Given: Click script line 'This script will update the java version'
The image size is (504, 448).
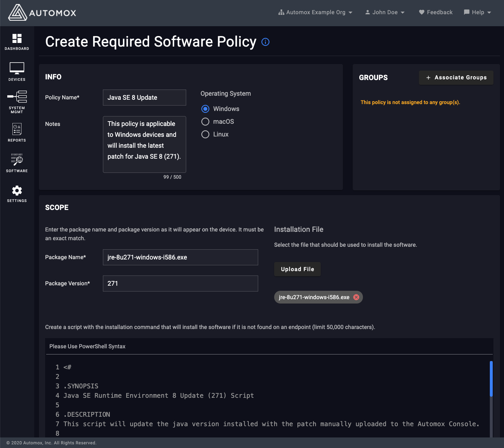Looking at the screenshot, I should point(271,424).
